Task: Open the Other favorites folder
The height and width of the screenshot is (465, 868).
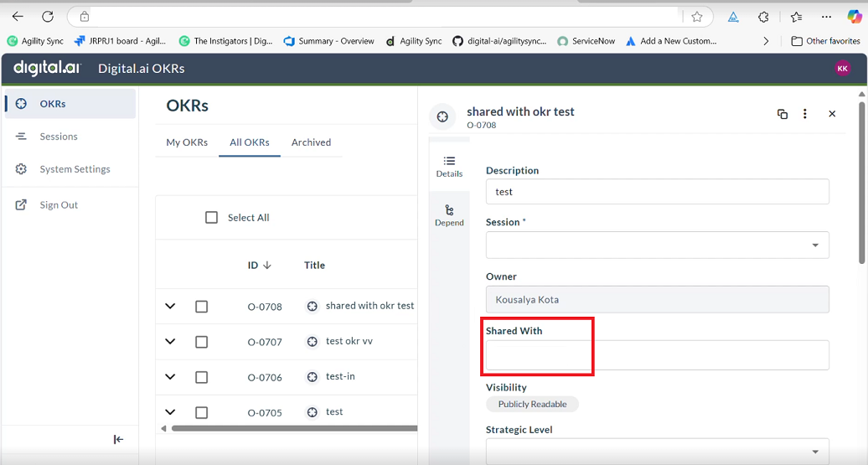Action: coord(825,41)
